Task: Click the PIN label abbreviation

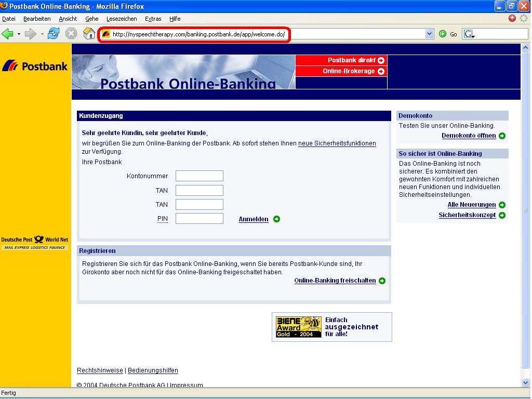Action: (x=163, y=219)
